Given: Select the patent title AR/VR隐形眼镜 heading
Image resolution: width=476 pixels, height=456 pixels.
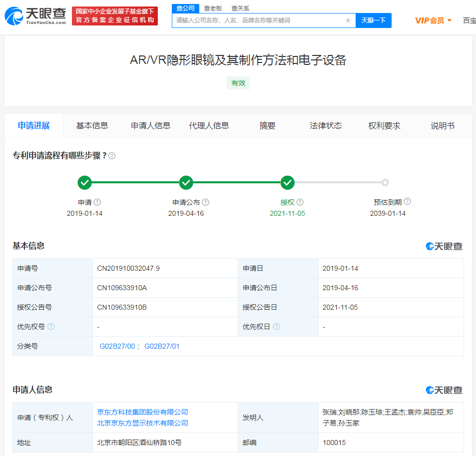Looking at the screenshot, I should click(x=238, y=60).
